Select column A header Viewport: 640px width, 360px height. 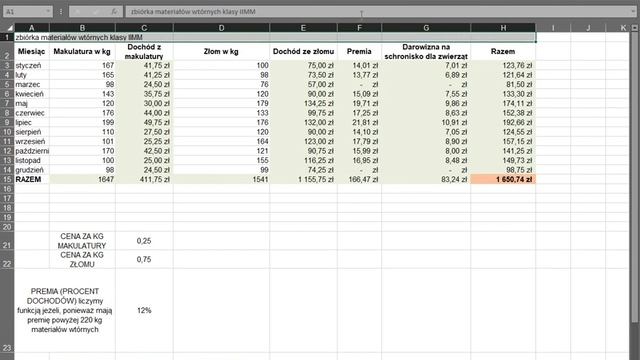coord(32,28)
